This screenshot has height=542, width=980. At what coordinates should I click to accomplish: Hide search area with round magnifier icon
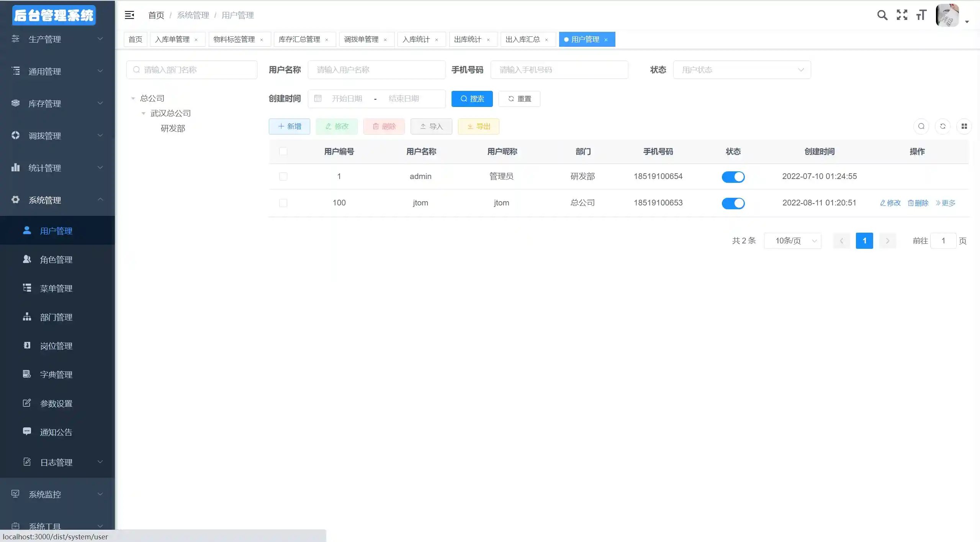[921, 126]
